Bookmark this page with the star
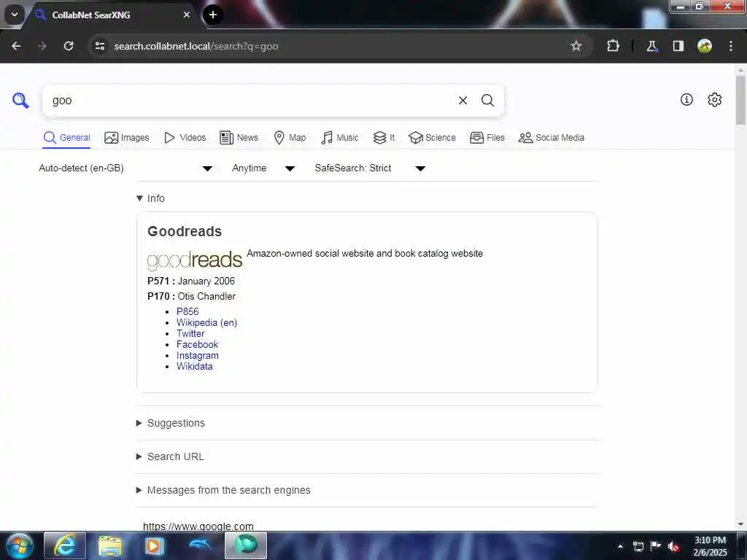Image resolution: width=747 pixels, height=560 pixels. coord(576,46)
